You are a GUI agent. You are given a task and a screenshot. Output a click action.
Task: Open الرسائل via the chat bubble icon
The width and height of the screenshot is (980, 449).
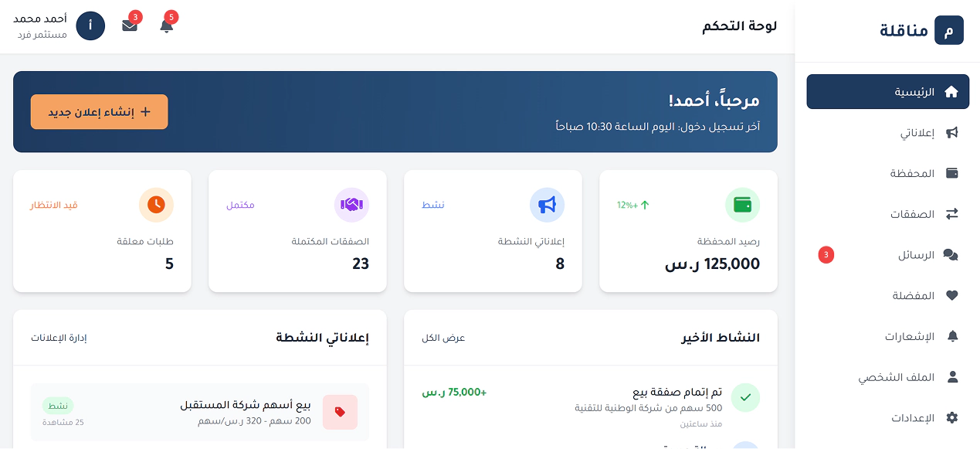tap(952, 254)
